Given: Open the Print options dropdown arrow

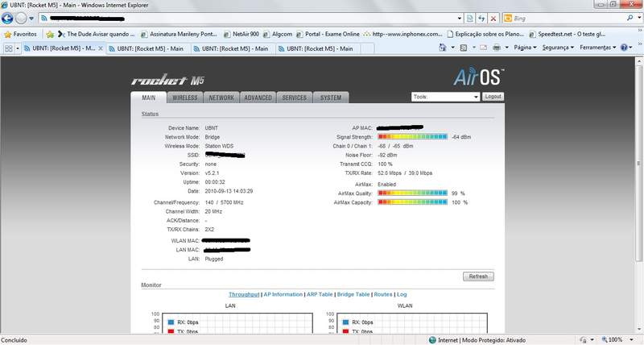Looking at the screenshot, I should tap(507, 48).
